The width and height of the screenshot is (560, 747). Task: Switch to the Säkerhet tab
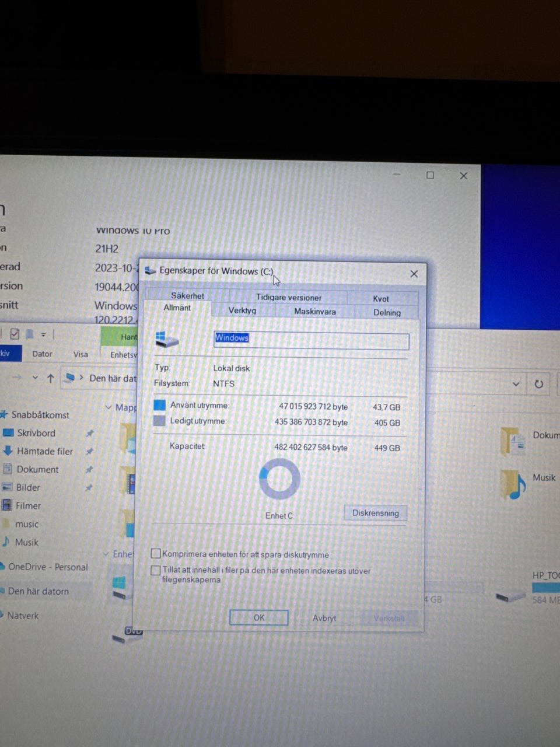coord(187,295)
